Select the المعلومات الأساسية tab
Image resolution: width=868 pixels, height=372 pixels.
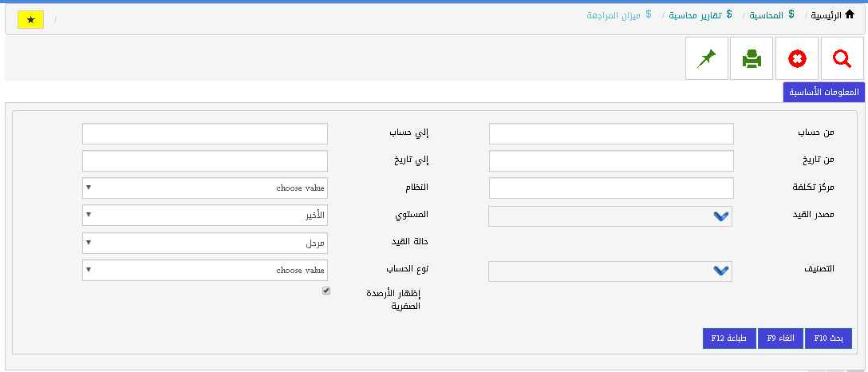(x=823, y=92)
